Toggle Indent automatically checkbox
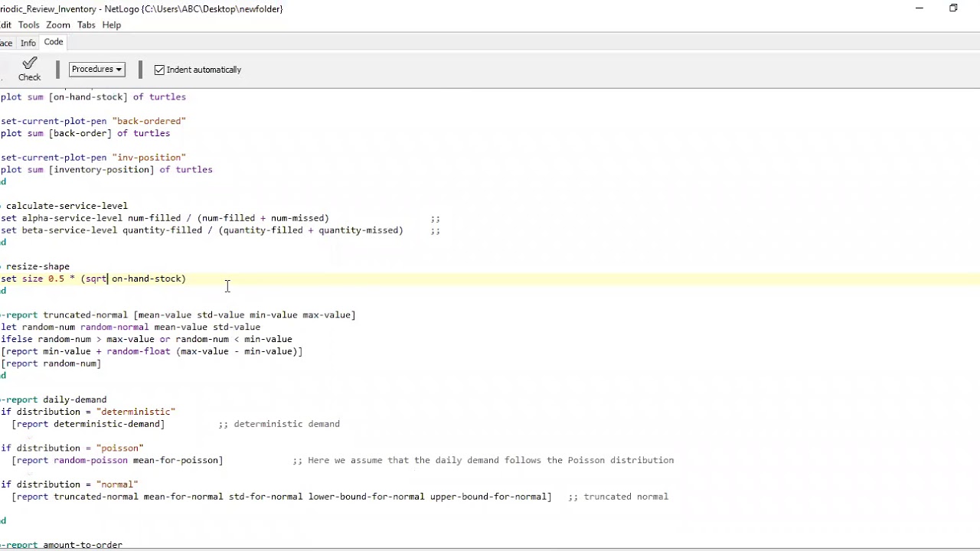The image size is (980, 551). (x=159, y=70)
